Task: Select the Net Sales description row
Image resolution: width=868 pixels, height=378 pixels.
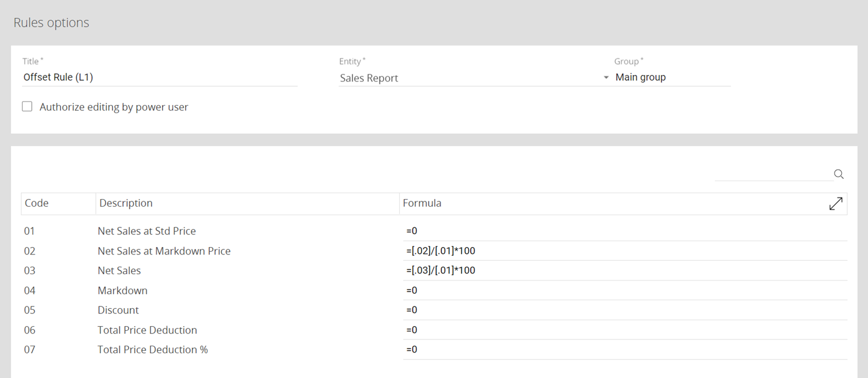Action: pos(119,271)
